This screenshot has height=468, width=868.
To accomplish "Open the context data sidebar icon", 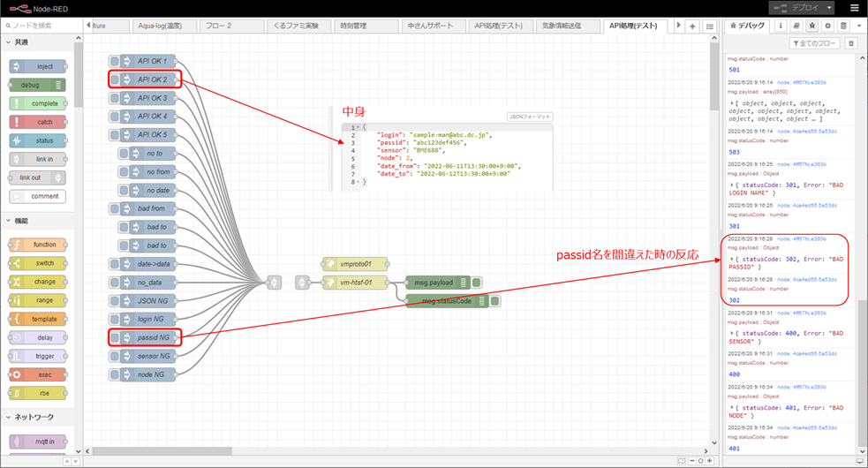I will pyautogui.click(x=842, y=26).
